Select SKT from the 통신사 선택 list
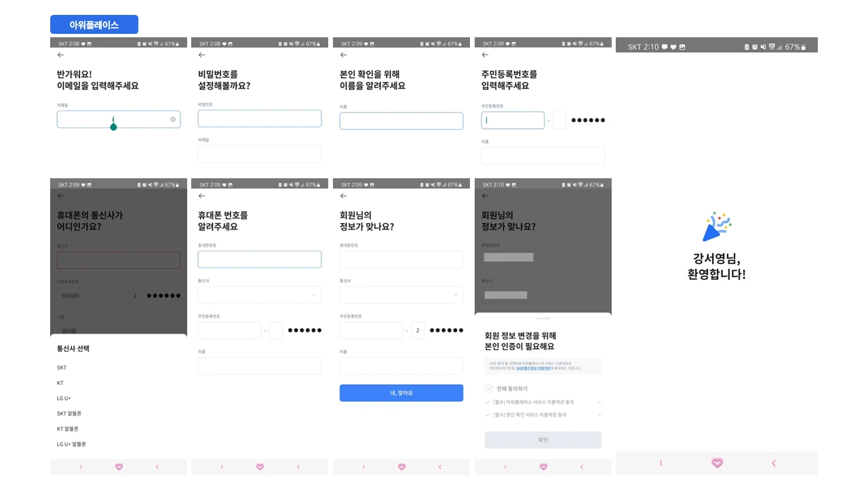 [62, 367]
